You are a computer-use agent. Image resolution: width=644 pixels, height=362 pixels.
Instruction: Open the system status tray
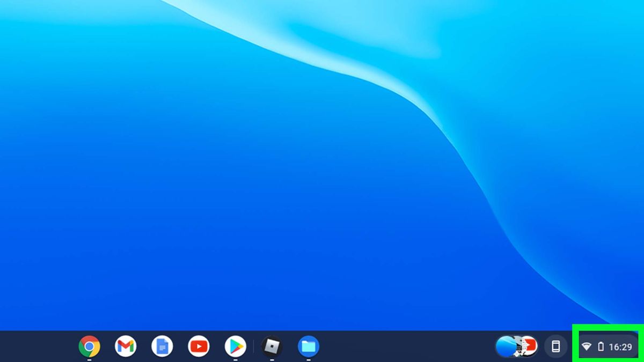point(606,346)
